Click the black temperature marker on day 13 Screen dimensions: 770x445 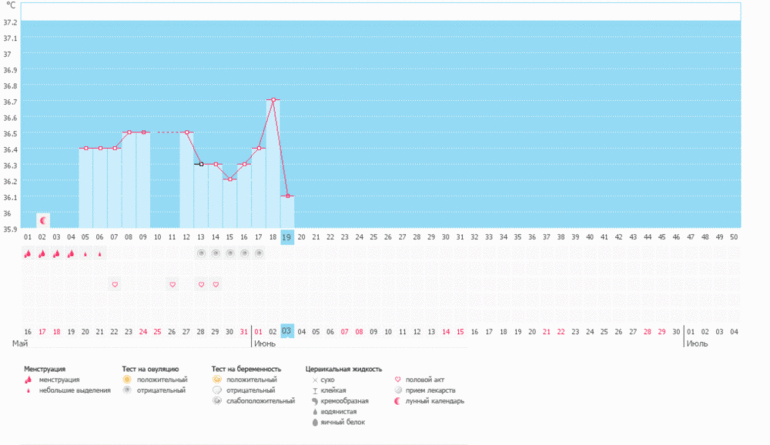tap(201, 164)
